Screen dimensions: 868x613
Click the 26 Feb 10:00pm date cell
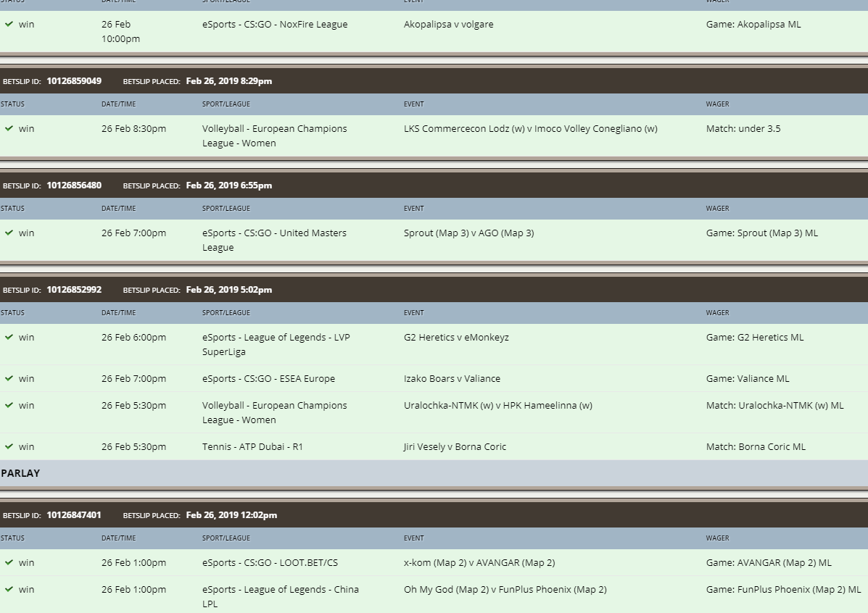(120, 32)
